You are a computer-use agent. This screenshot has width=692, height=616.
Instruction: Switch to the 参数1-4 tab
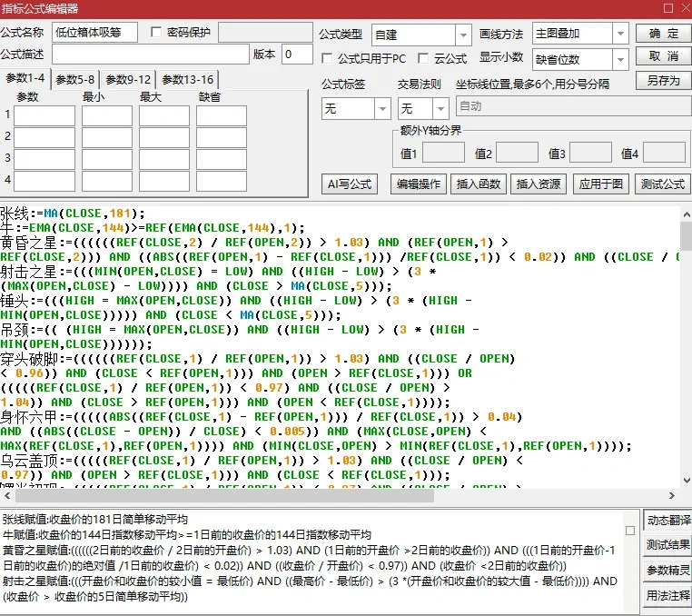click(25, 79)
